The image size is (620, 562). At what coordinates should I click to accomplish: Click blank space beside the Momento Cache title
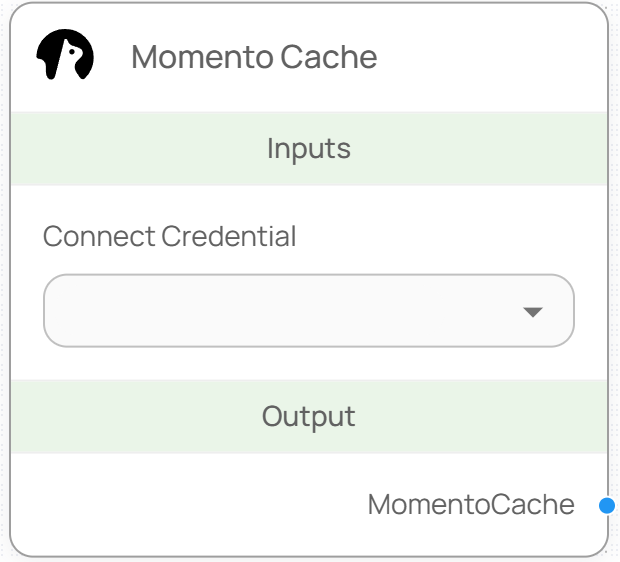click(490, 57)
